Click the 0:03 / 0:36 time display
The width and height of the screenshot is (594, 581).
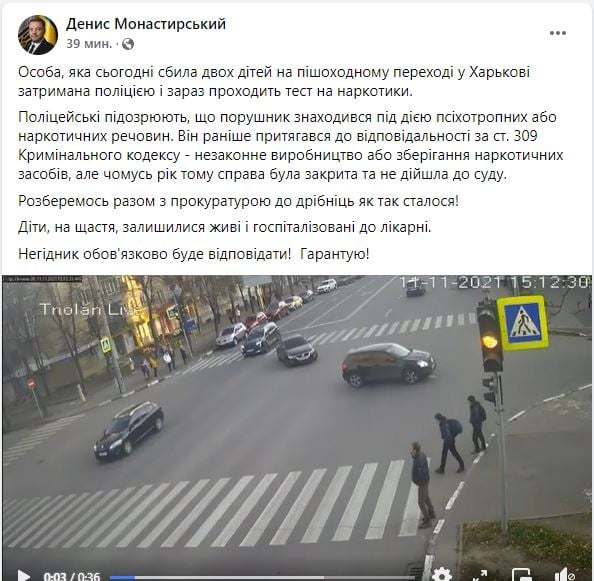(72, 576)
